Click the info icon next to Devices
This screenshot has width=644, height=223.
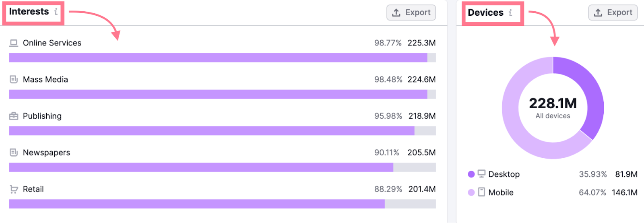(x=510, y=12)
